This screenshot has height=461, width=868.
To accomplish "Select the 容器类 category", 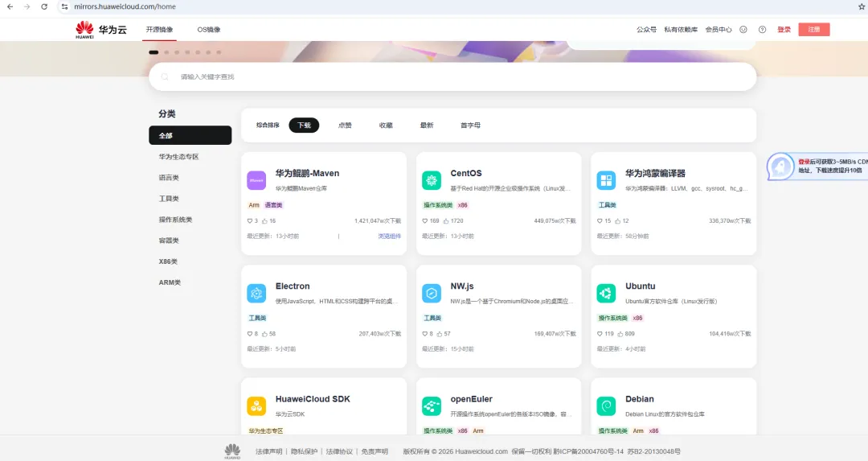I will (169, 241).
